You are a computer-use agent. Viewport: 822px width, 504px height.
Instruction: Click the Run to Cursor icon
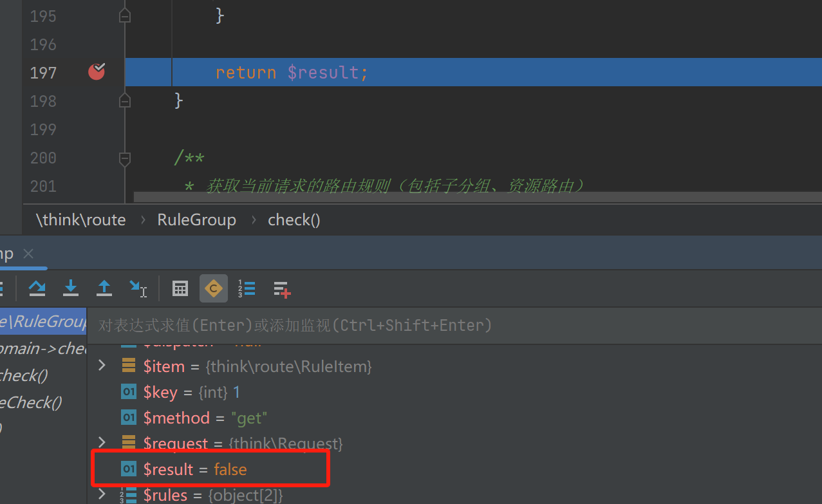pyautogui.click(x=138, y=289)
